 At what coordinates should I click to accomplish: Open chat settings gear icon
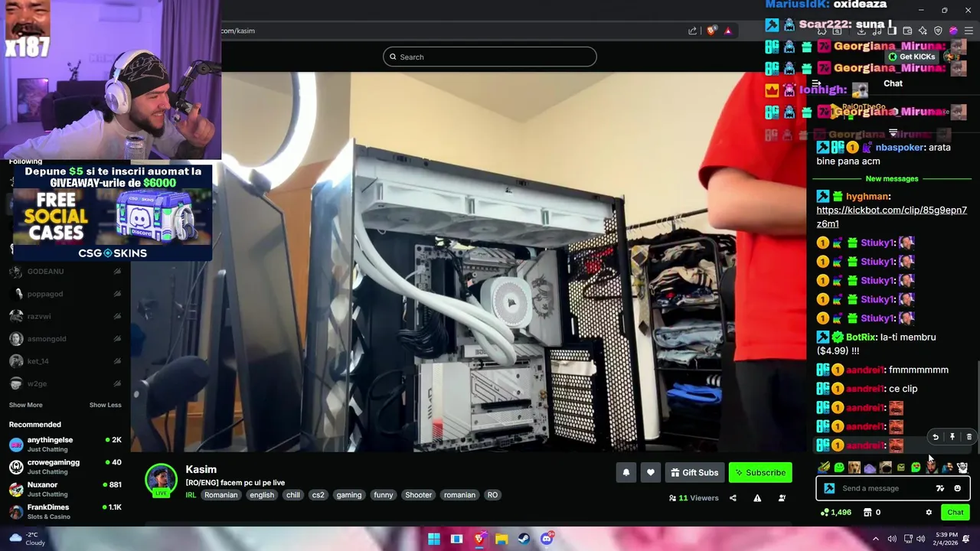[x=929, y=513]
